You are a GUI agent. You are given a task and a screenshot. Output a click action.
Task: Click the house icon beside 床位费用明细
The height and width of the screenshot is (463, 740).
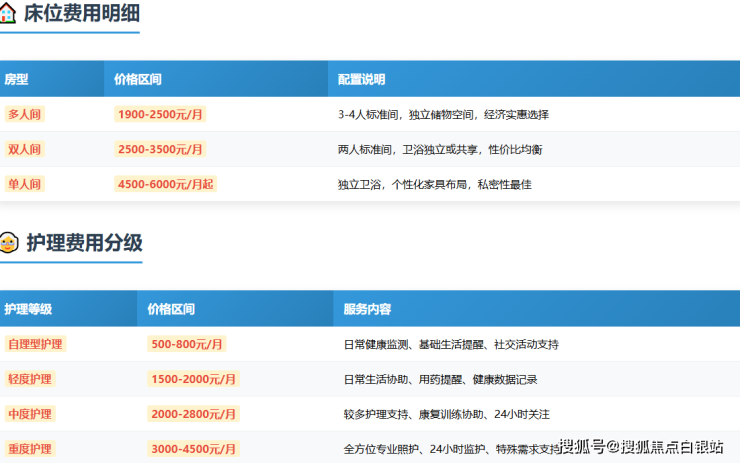coord(10,13)
